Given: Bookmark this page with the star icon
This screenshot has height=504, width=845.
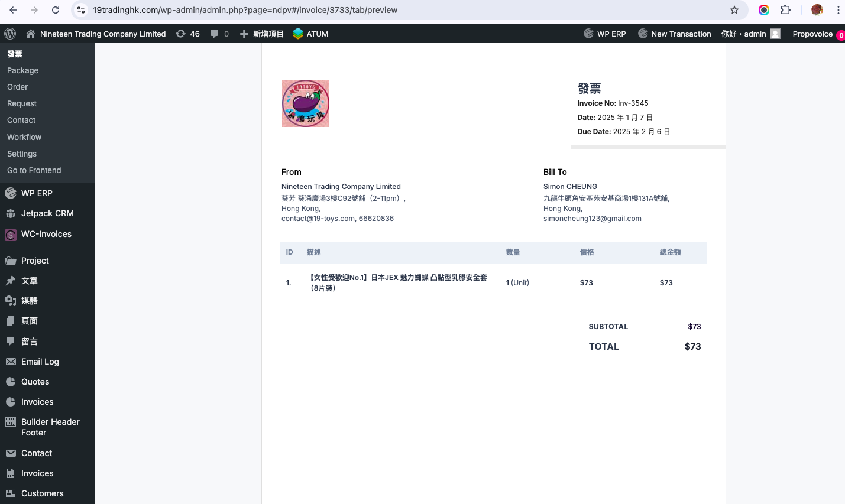Looking at the screenshot, I should (x=734, y=10).
